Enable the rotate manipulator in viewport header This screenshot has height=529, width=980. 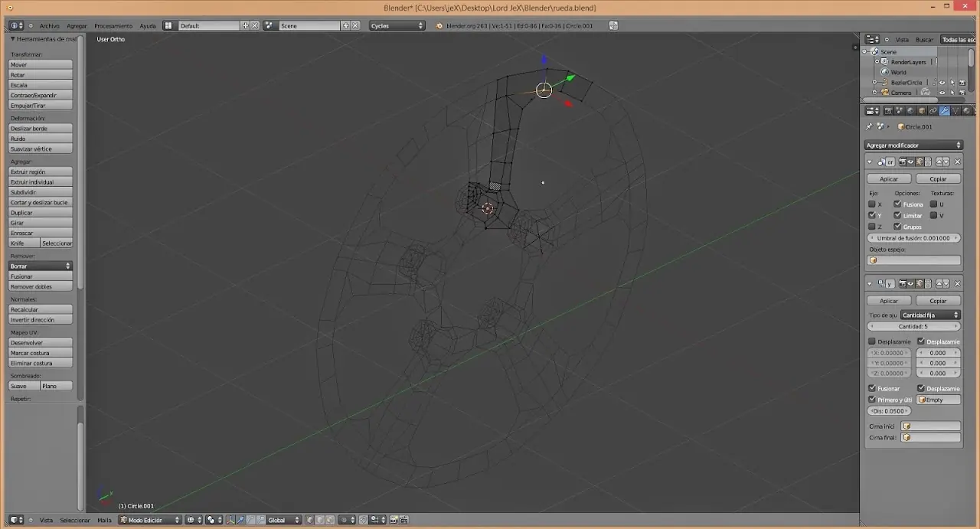(x=250, y=520)
